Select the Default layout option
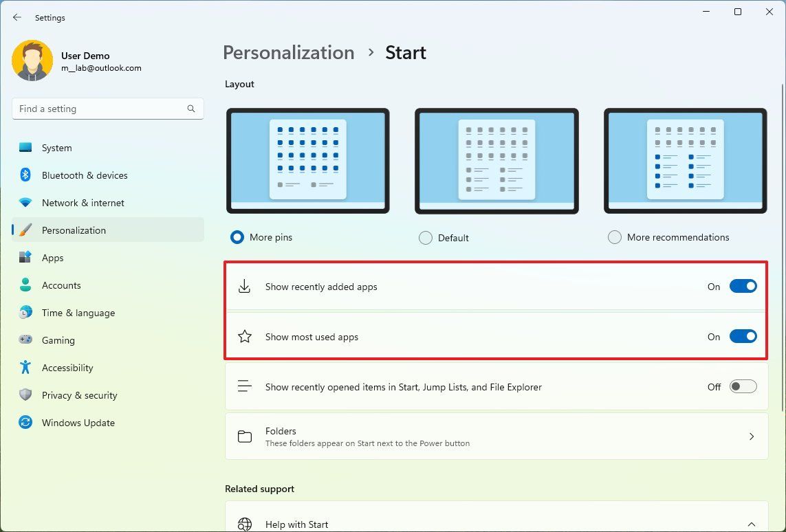 click(x=425, y=237)
